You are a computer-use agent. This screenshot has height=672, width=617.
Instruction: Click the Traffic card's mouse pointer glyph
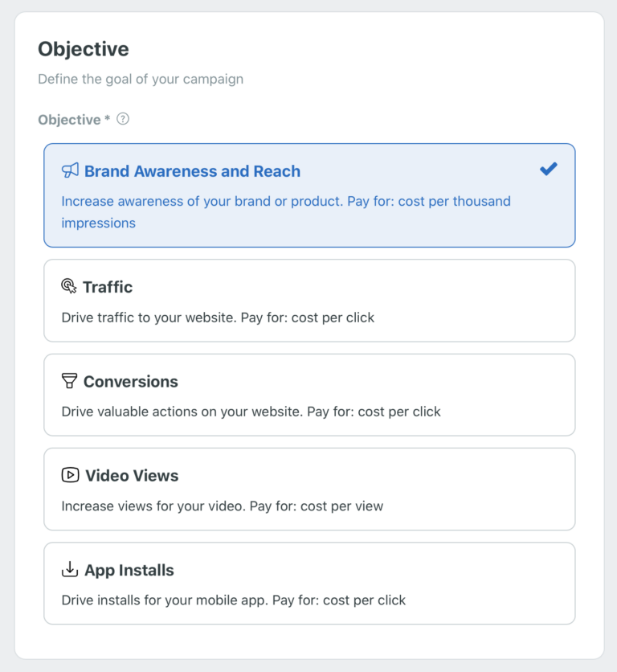(x=70, y=285)
